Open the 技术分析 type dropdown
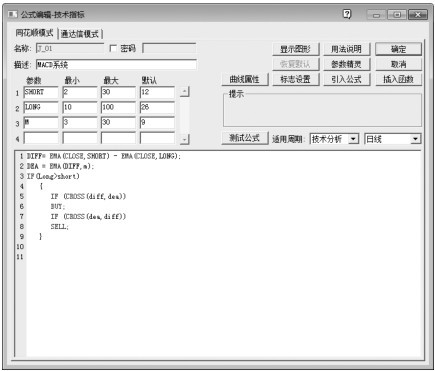435x371 pixels. (x=353, y=139)
